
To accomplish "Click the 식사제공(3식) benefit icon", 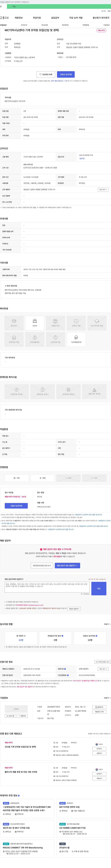I will [x=76, y=339].
